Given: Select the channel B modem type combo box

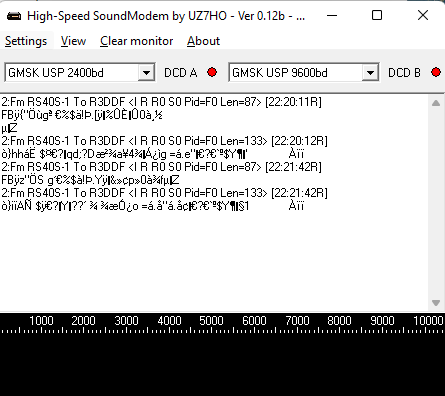Looking at the screenshot, I should click(304, 72).
